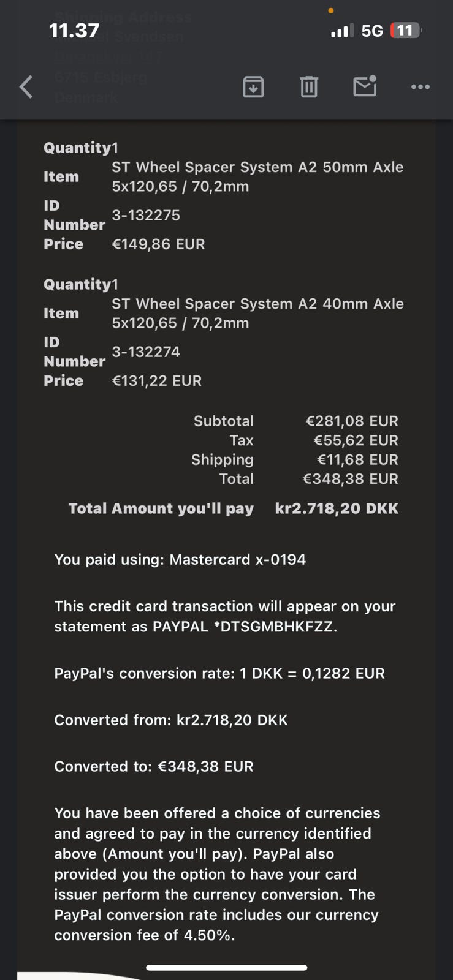This screenshot has height=980, width=453.
Task: Tap the battery indicator in status bar
Action: pyautogui.click(x=406, y=31)
